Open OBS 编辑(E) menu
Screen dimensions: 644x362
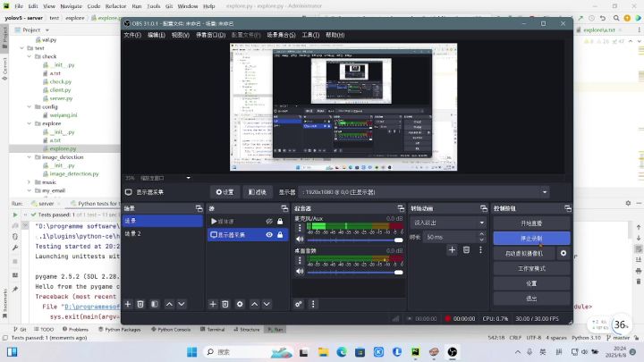(x=156, y=35)
